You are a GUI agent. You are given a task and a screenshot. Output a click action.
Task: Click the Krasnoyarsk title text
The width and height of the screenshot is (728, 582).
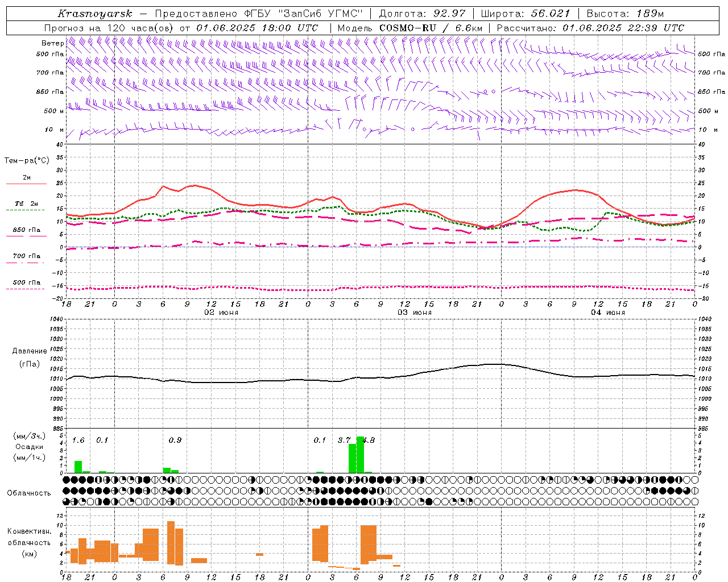[x=95, y=14]
